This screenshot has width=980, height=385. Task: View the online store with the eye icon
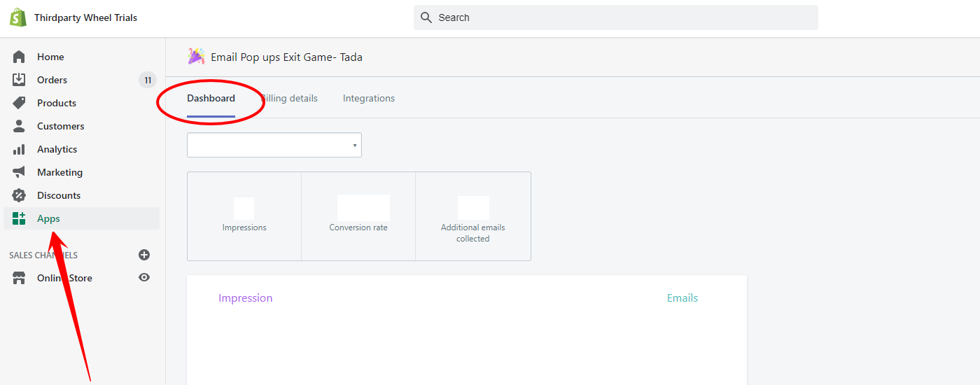(x=144, y=277)
